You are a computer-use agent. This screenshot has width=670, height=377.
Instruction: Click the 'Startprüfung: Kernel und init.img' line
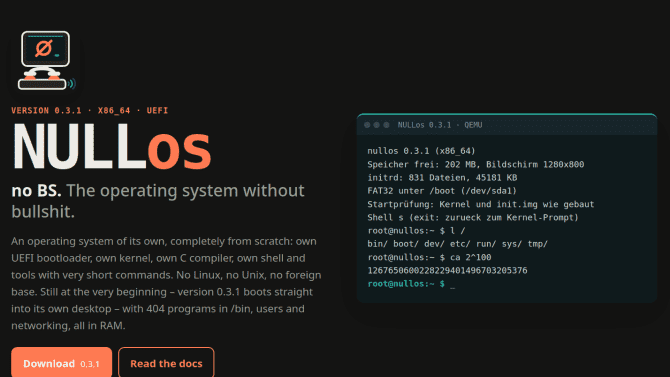pos(481,204)
